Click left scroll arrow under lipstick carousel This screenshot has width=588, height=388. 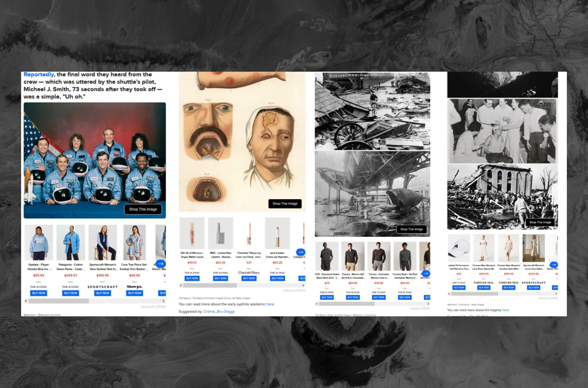click(181, 285)
